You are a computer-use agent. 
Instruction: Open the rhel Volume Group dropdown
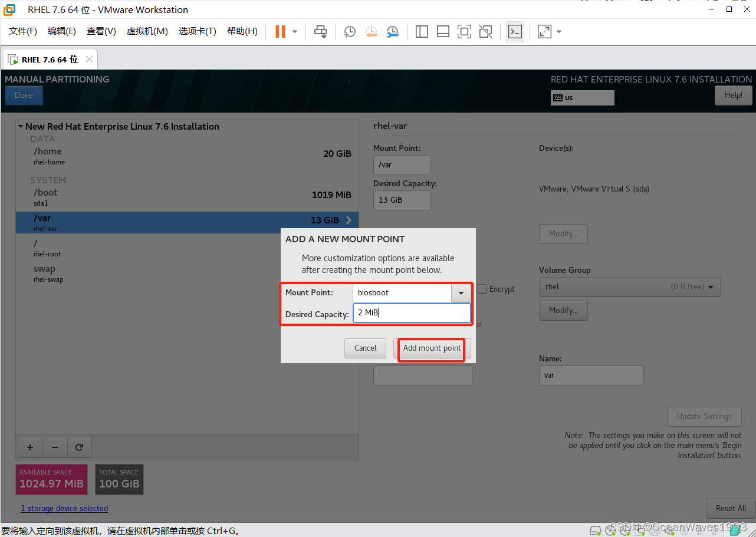(629, 287)
